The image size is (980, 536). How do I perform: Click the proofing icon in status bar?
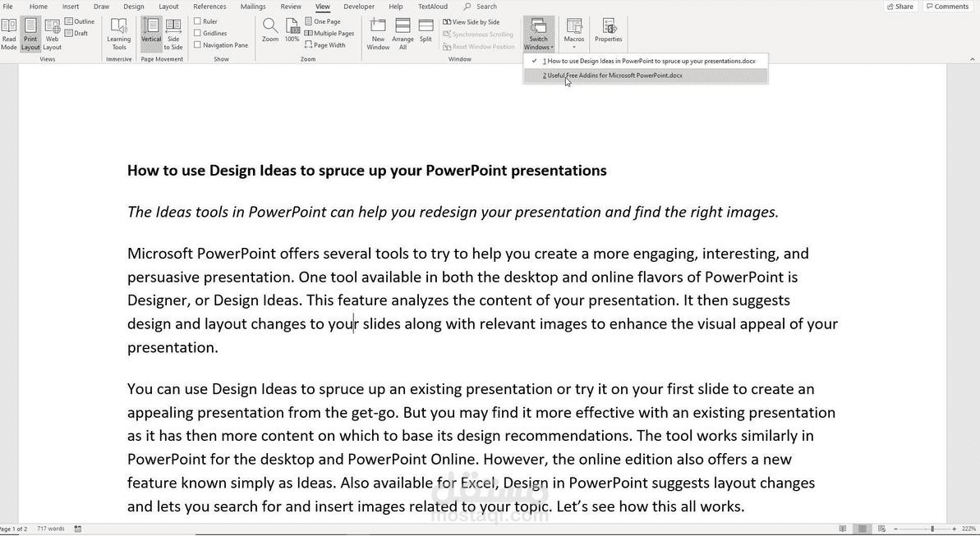click(x=78, y=529)
